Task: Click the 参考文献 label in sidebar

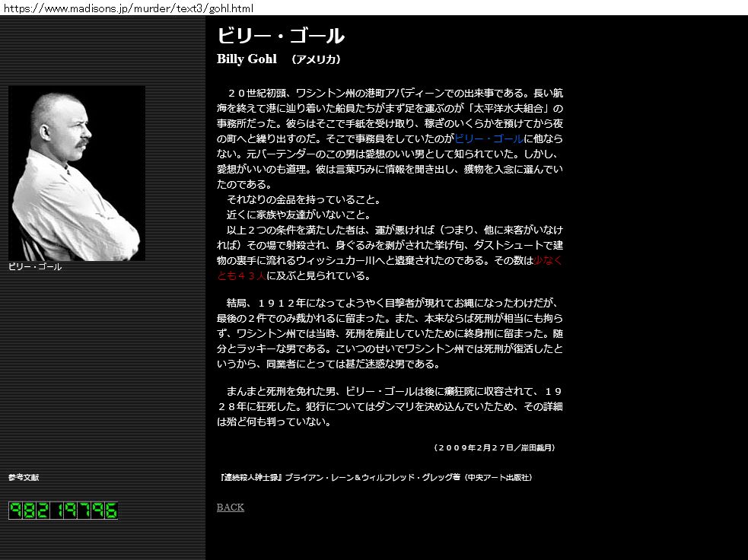Action: point(24,477)
